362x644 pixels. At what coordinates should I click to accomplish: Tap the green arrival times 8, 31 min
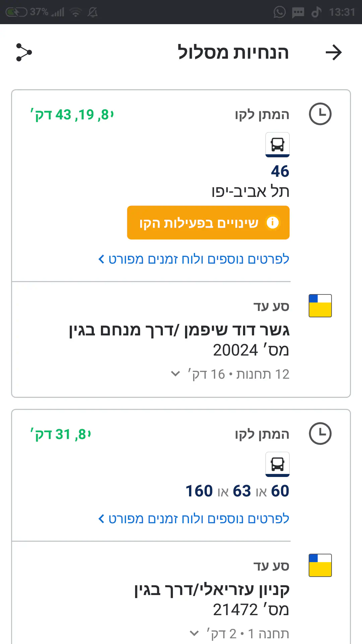(x=61, y=434)
